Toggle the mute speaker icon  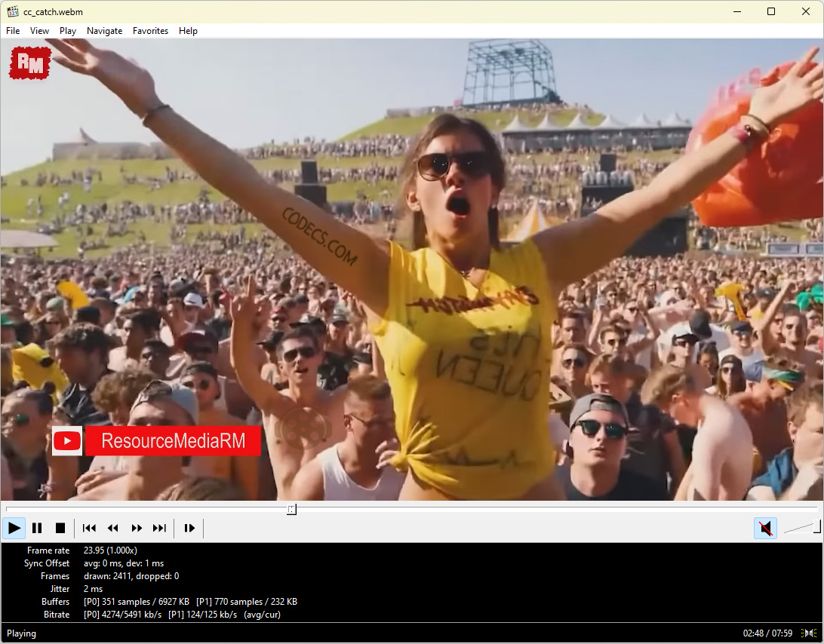[765, 528]
